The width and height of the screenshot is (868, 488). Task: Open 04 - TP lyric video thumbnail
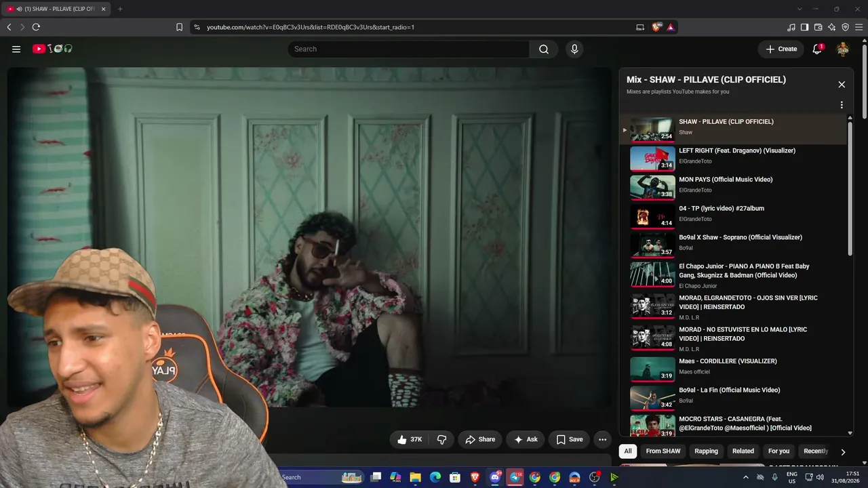[652, 217]
